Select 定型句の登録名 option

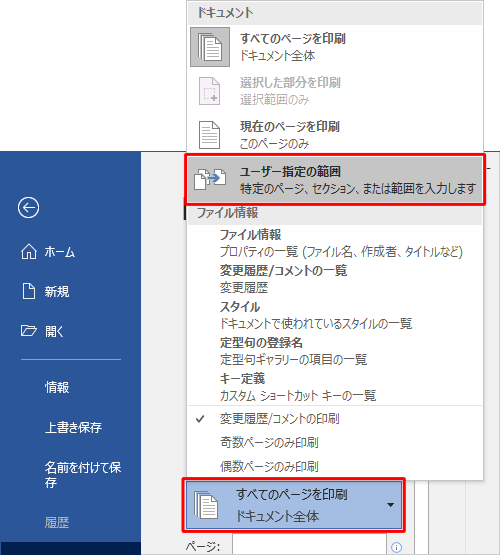pos(334,351)
